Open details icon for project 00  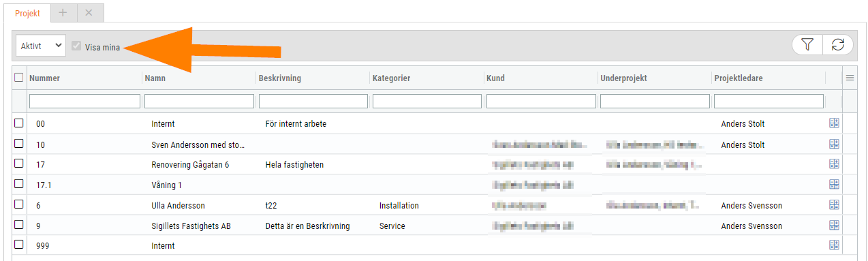tap(834, 123)
